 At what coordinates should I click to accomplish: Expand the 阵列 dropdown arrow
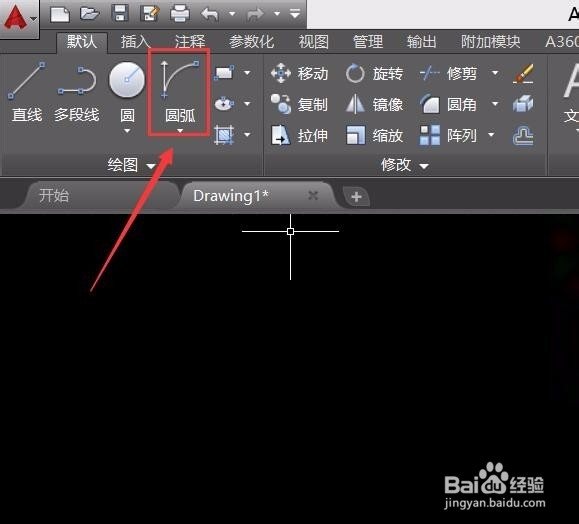(x=491, y=135)
